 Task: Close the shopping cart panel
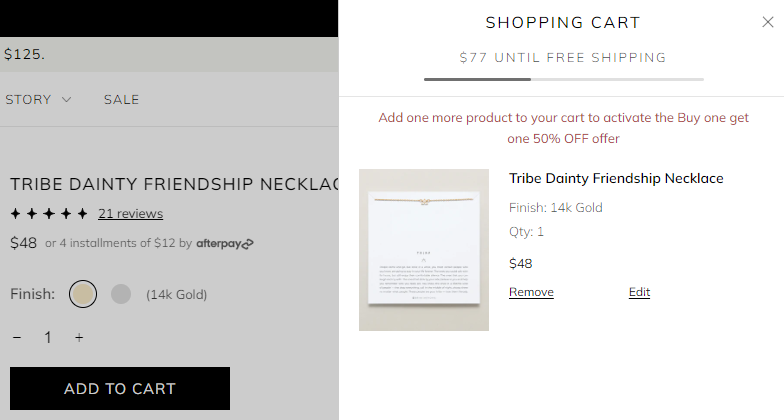[767, 22]
